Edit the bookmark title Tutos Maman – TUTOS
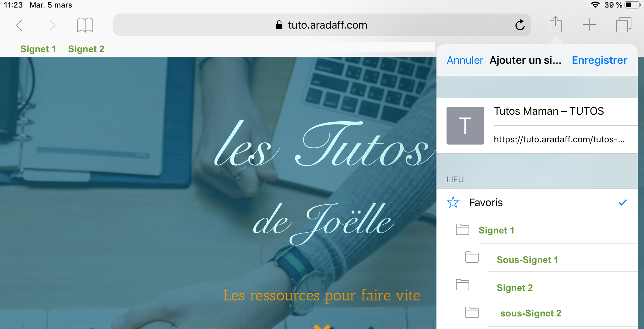Viewport: 644px width, 329px height. point(565,111)
